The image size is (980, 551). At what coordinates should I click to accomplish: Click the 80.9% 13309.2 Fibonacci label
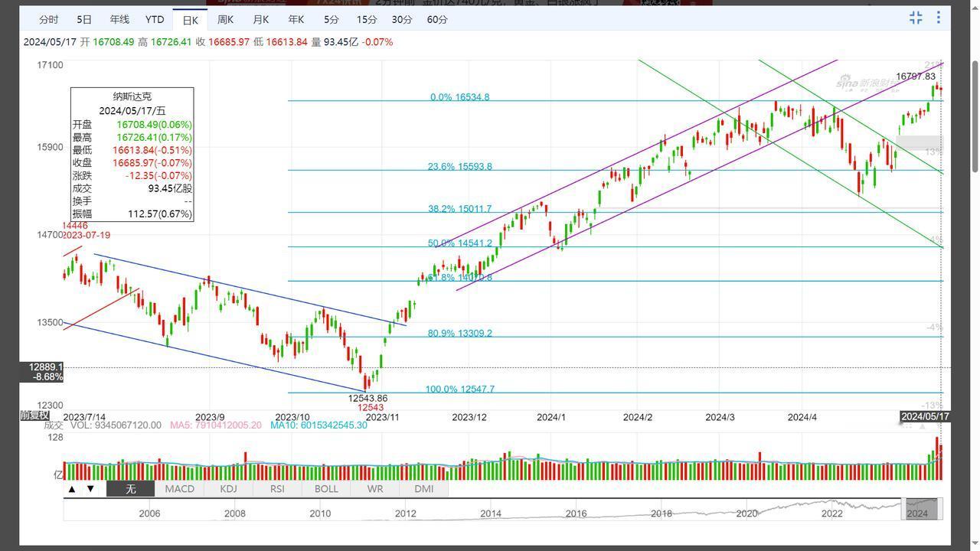coord(459,334)
